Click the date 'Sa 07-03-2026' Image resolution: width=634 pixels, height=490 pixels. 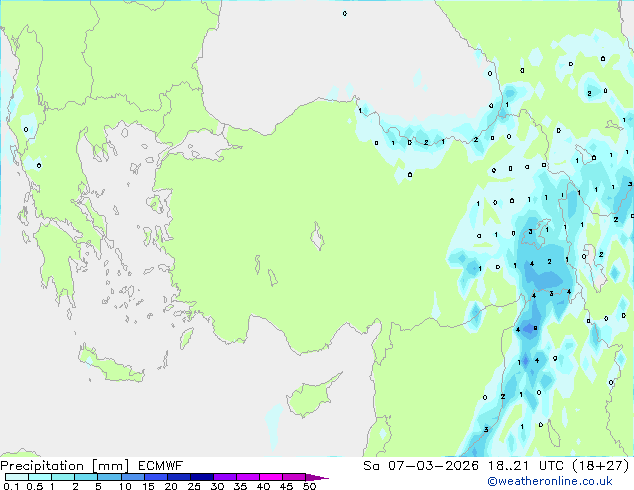(x=421, y=466)
